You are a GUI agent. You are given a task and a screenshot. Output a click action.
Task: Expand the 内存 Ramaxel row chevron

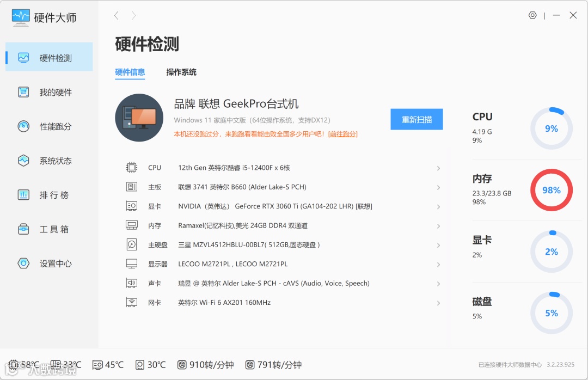(x=438, y=226)
